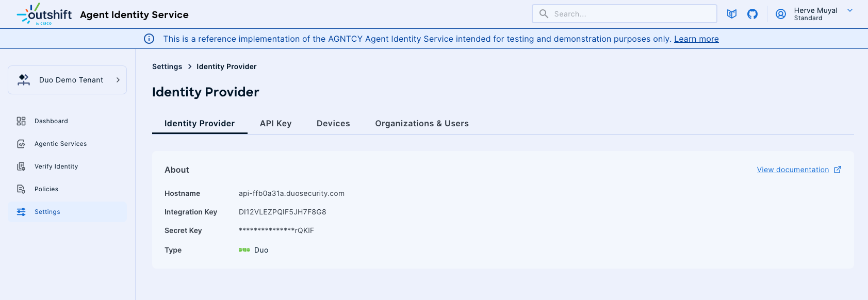Click the Integration Key field label
This screenshot has width=868, height=300.
[x=191, y=212]
